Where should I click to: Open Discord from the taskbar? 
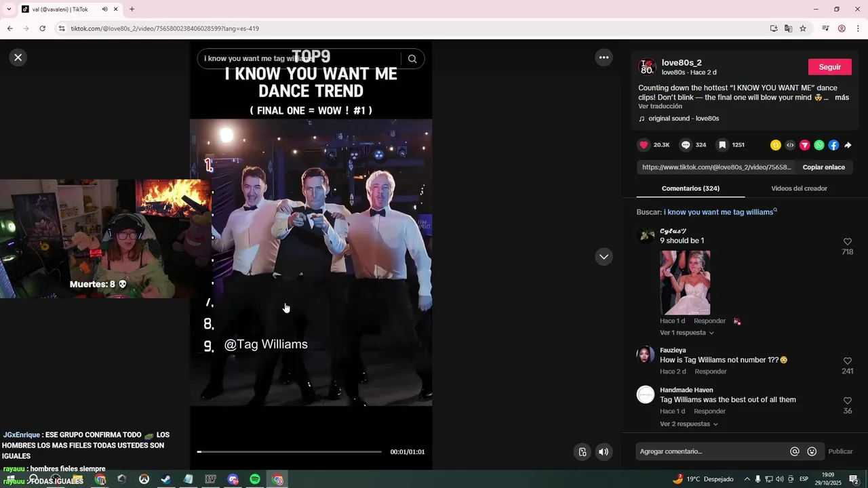(233, 479)
